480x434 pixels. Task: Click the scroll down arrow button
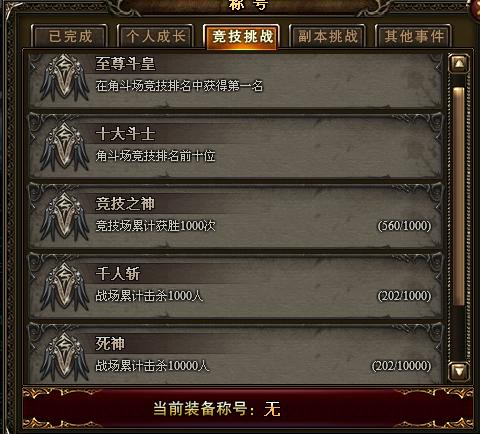(x=459, y=371)
